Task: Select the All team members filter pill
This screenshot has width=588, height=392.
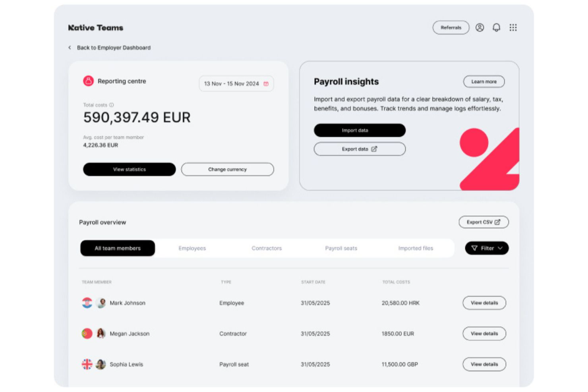Action: [118, 248]
